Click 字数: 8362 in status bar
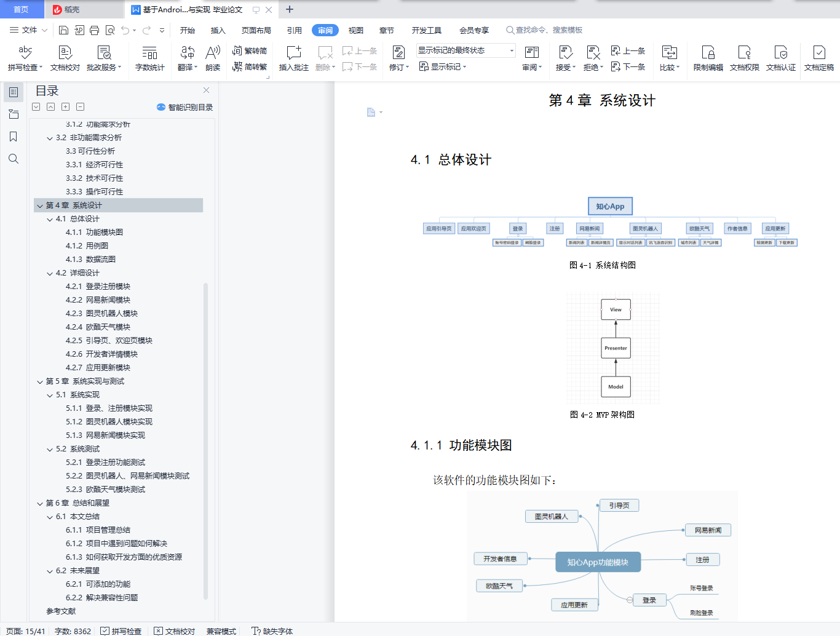840x636 pixels. click(73, 631)
